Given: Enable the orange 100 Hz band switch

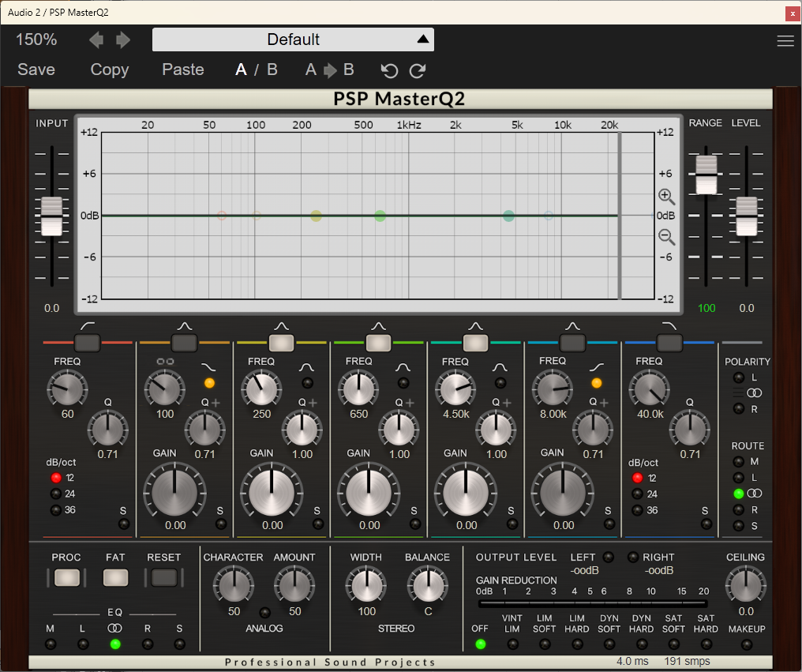Looking at the screenshot, I should tap(184, 343).
